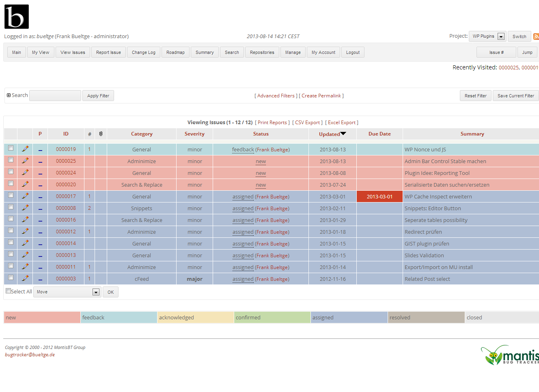Image resolution: width=539 pixels, height=392 pixels.
Task: Tick the checkbox for issue 0000003
Action: pos(11,278)
